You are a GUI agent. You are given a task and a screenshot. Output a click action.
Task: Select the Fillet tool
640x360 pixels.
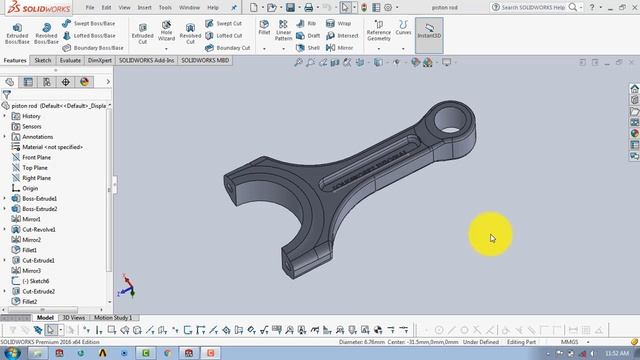click(264, 27)
